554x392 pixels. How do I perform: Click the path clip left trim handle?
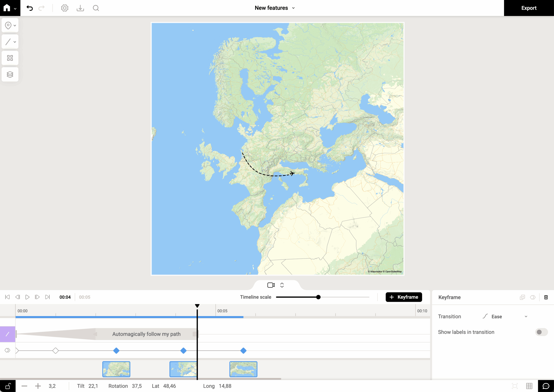click(x=16, y=334)
